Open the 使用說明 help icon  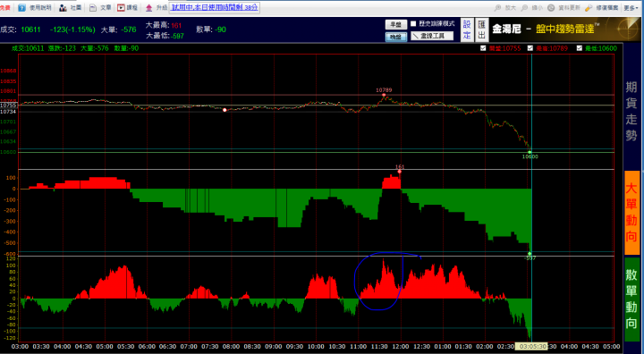pyautogui.click(x=21, y=7)
